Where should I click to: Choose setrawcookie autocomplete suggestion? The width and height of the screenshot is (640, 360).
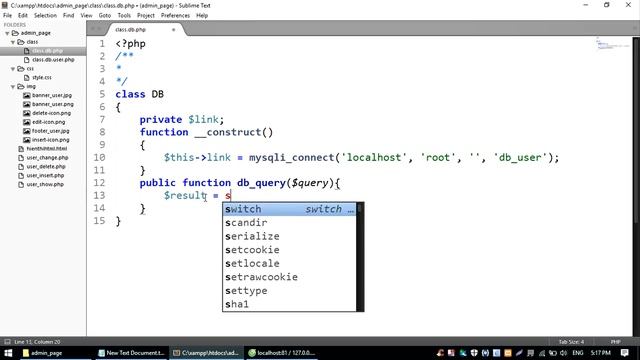[289, 277]
